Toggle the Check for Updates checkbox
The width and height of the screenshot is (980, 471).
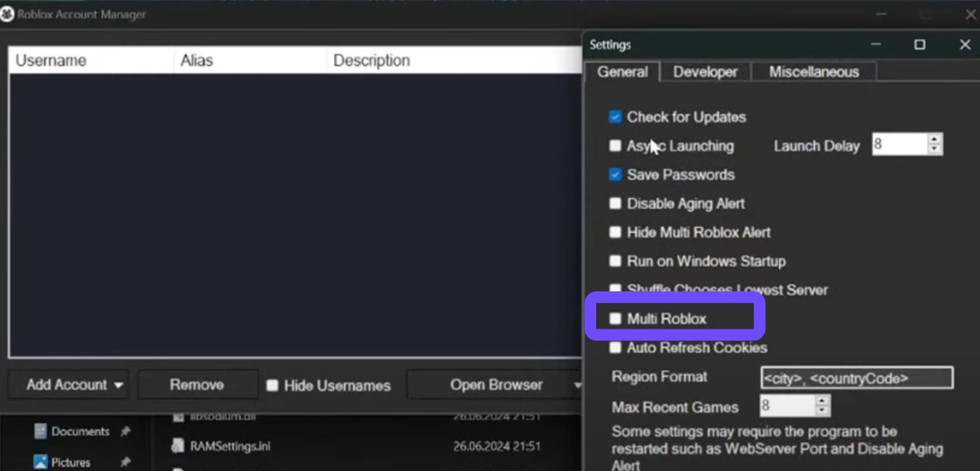tap(615, 117)
